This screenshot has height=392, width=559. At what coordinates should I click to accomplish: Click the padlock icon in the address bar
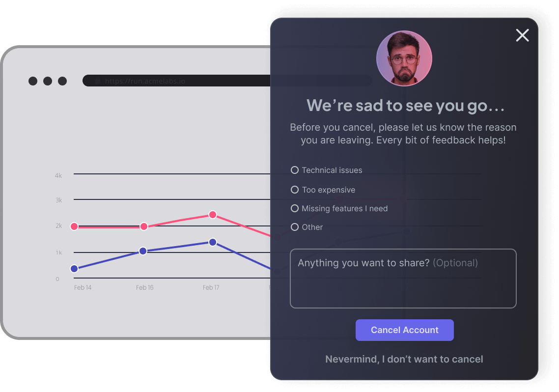[98, 81]
